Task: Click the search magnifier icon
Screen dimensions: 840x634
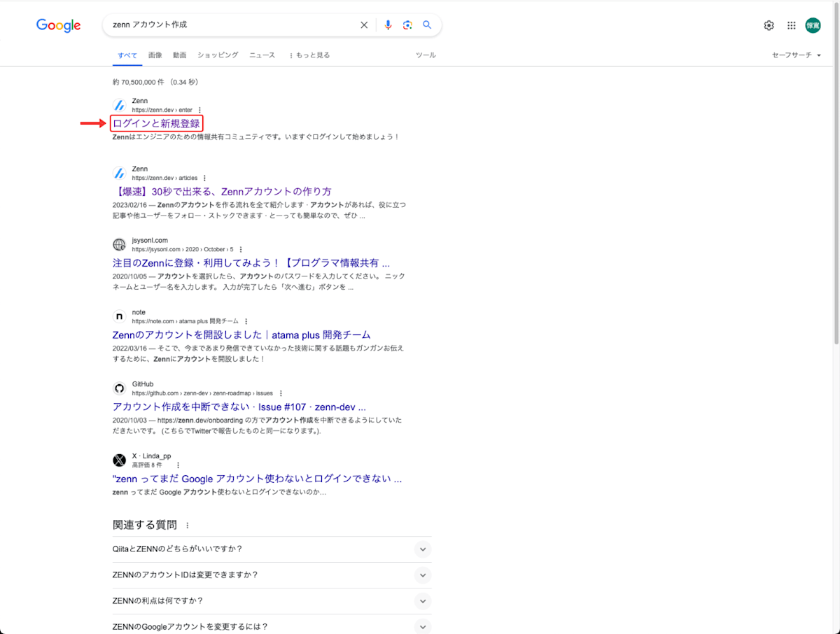Action: 427,24
